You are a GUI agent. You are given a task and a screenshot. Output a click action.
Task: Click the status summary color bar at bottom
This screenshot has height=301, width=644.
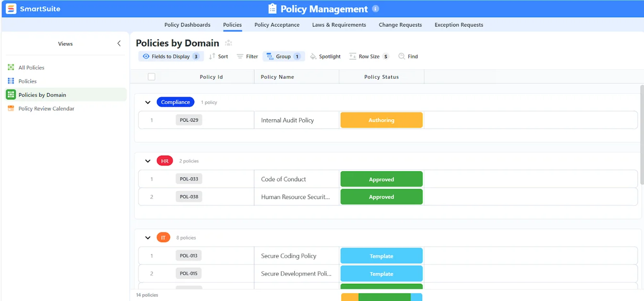382,297
